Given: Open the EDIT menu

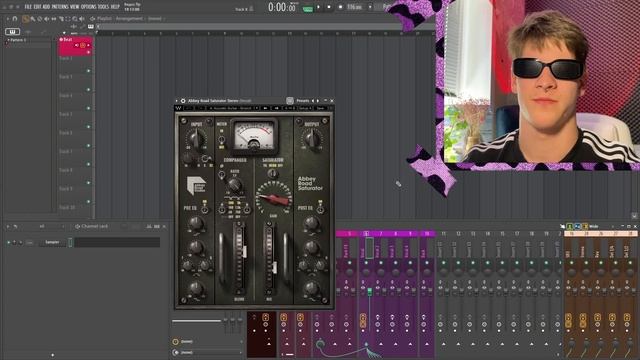Looking at the screenshot, I should (x=37, y=7).
